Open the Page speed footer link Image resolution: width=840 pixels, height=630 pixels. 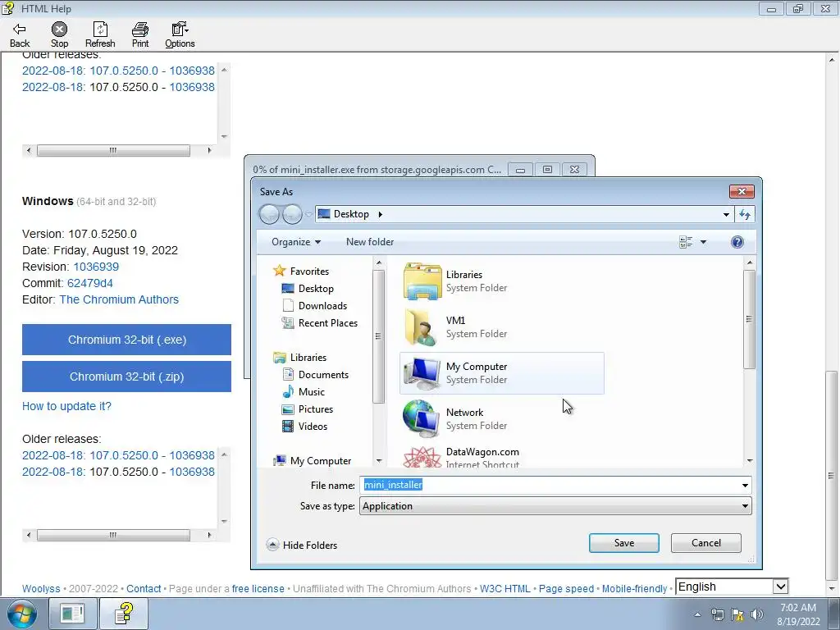[x=566, y=589]
